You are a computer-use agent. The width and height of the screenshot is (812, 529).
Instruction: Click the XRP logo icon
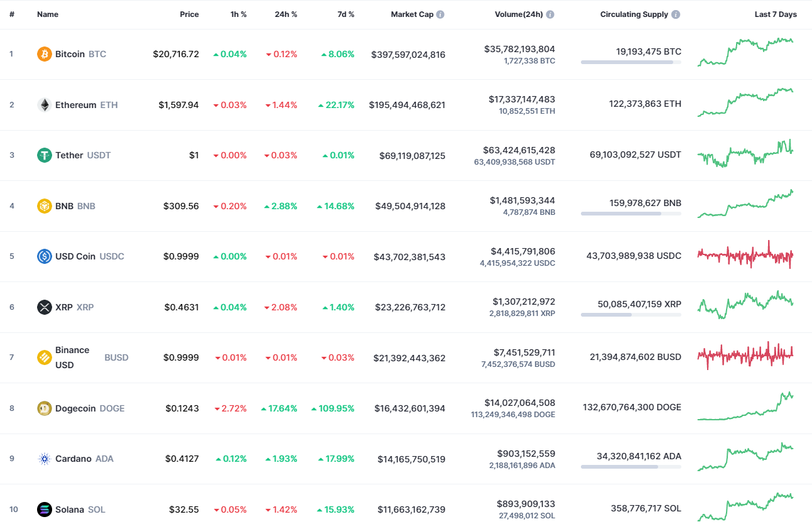click(43, 307)
